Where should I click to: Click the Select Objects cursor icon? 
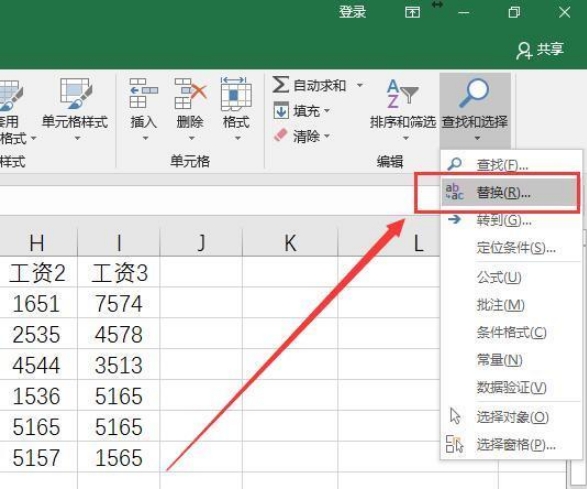455,416
